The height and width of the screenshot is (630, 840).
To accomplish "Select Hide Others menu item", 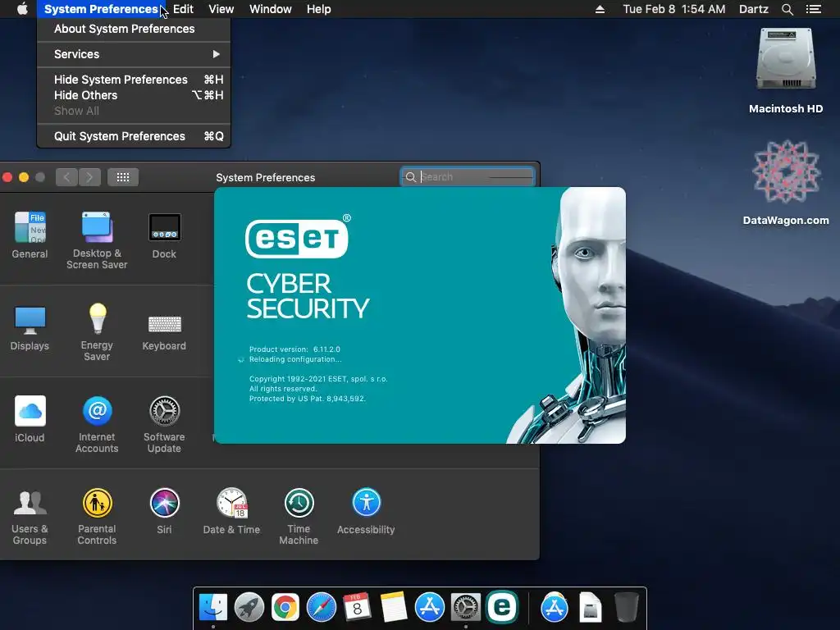I will (x=134, y=95).
